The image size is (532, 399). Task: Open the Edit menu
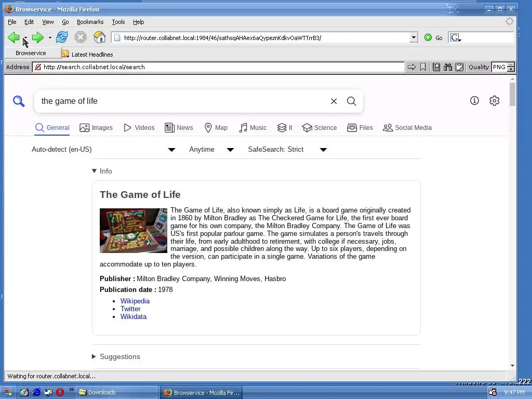point(29,22)
